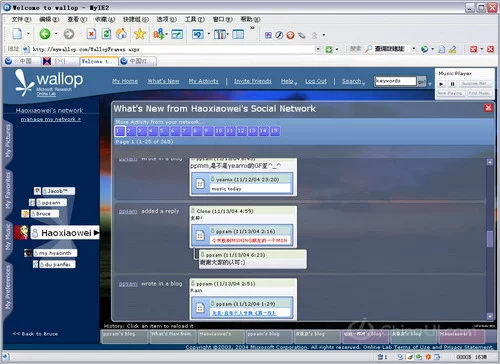Open the 工具 menu
The height and width of the screenshot is (364, 500).
click(195, 19)
